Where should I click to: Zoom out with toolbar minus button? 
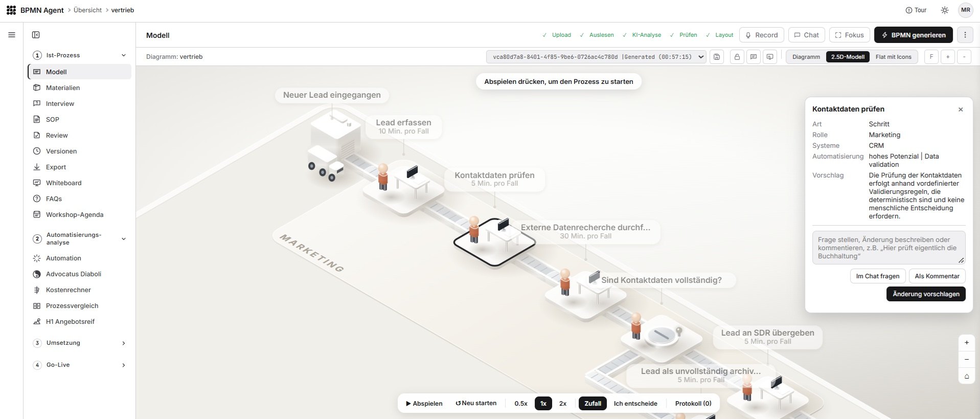[x=964, y=57]
